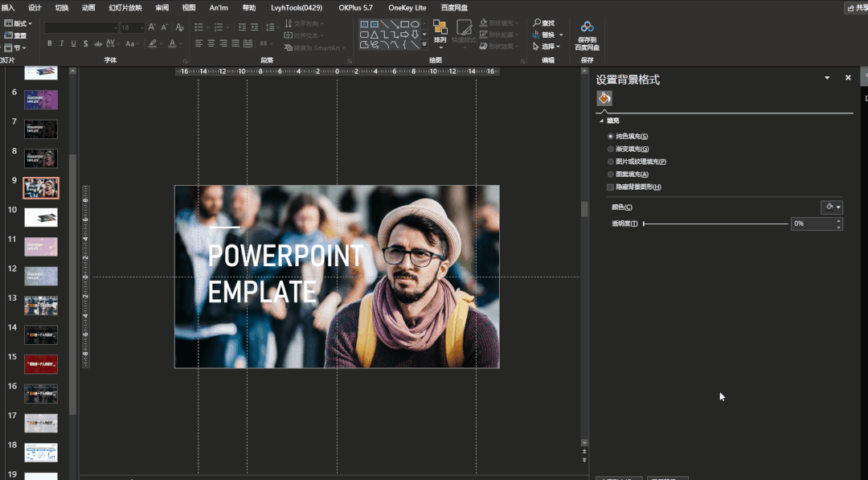Close the Format Background pane
Screen dimensions: 868x480
[x=848, y=78]
